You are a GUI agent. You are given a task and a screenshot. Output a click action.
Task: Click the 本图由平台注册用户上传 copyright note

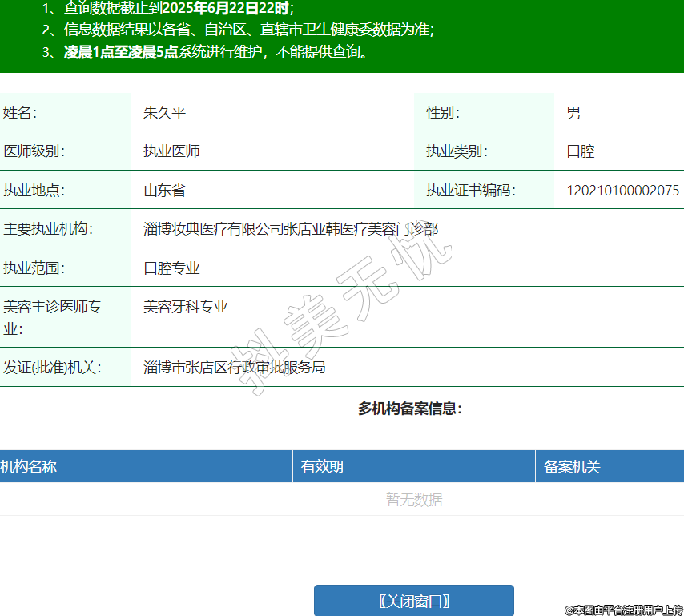(x=623, y=610)
